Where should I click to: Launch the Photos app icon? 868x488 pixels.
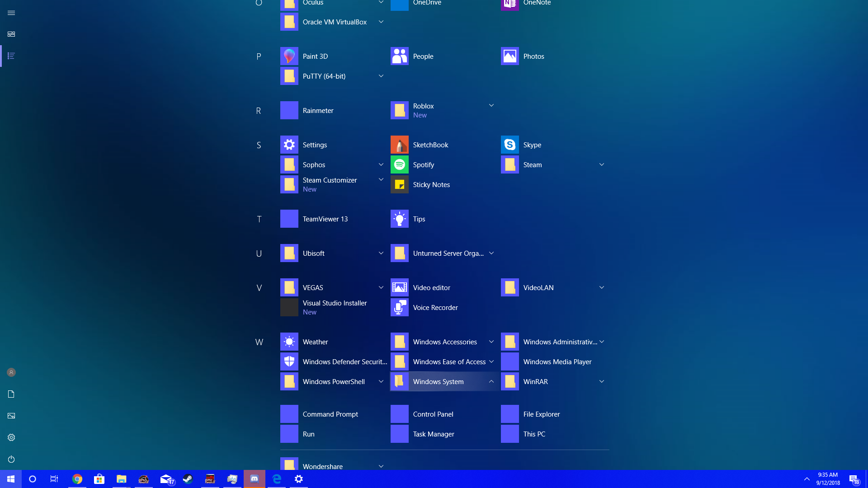click(510, 56)
